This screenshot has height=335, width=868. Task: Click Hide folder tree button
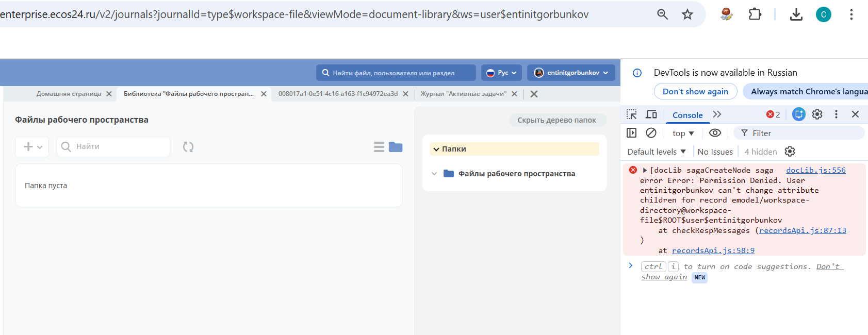tap(556, 120)
